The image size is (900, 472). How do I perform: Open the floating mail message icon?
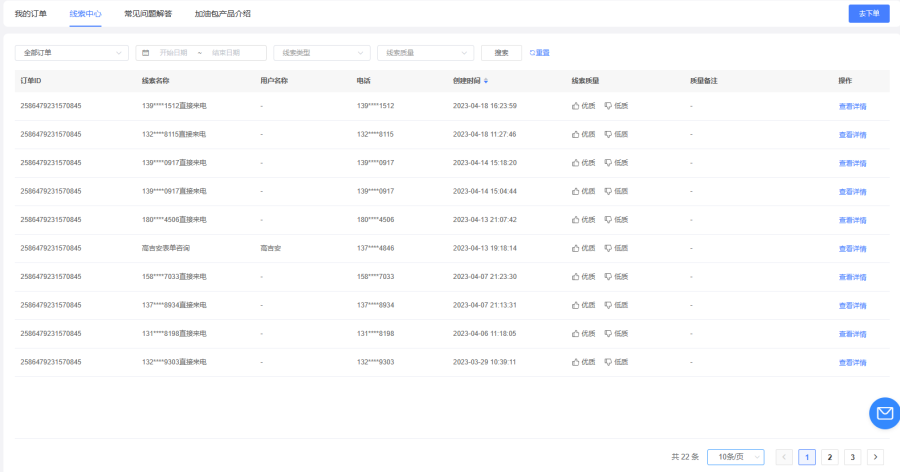tap(885, 413)
